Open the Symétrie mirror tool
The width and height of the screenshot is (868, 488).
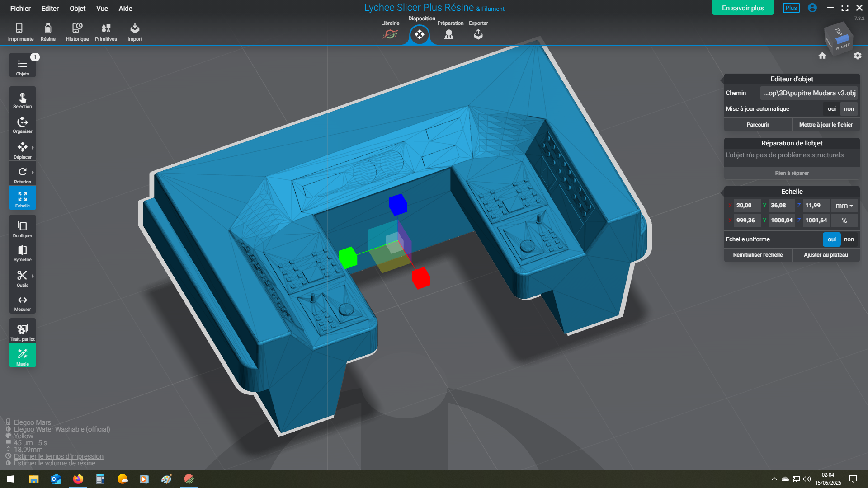22,253
